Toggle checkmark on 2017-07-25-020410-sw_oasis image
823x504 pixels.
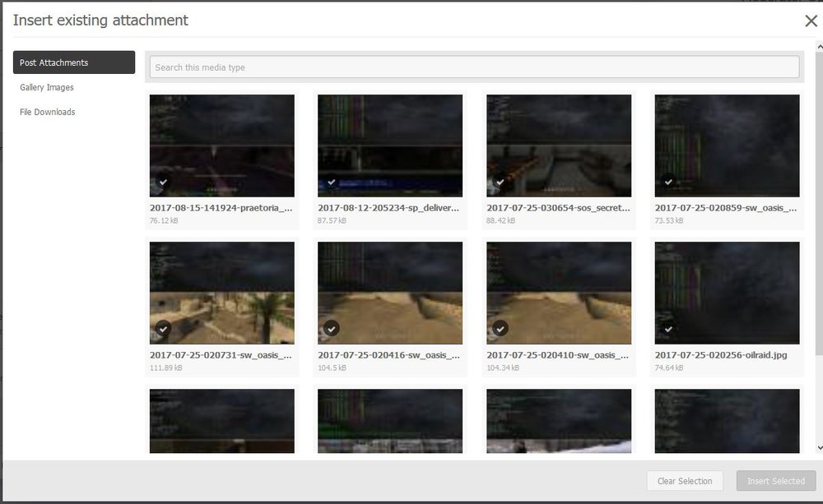[500, 329]
